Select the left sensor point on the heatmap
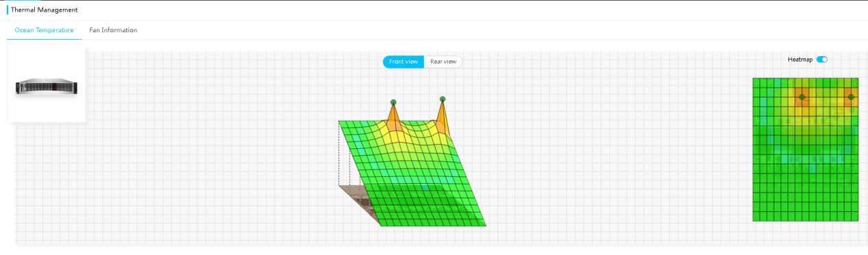 coord(801,97)
